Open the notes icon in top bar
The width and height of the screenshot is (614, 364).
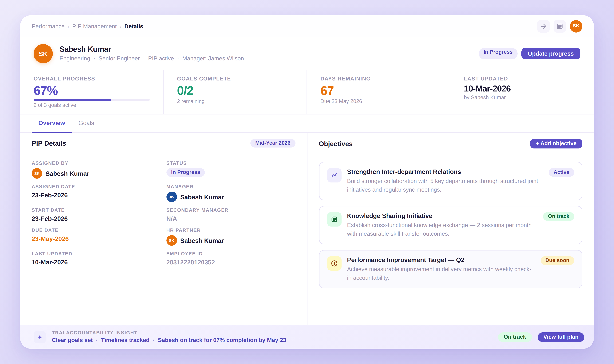coord(559,26)
